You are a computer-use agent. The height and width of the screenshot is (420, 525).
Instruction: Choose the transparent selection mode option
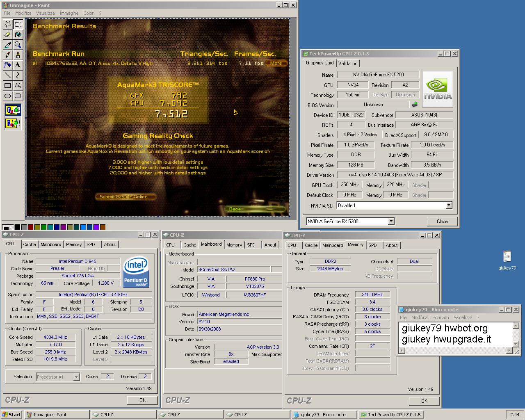[x=13, y=123]
